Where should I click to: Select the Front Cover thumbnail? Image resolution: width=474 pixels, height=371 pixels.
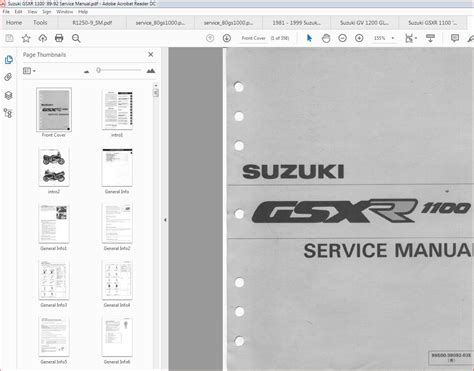(x=54, y=110)
